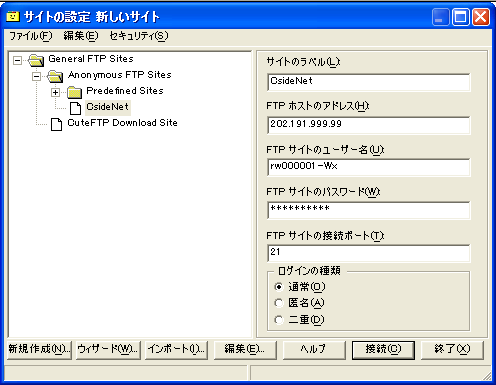The height and width of the screenshot is (385, 496).
Task: Open the 編集(E) menu in menu bar
Action: pyautogui.click(x=81, y=36)
